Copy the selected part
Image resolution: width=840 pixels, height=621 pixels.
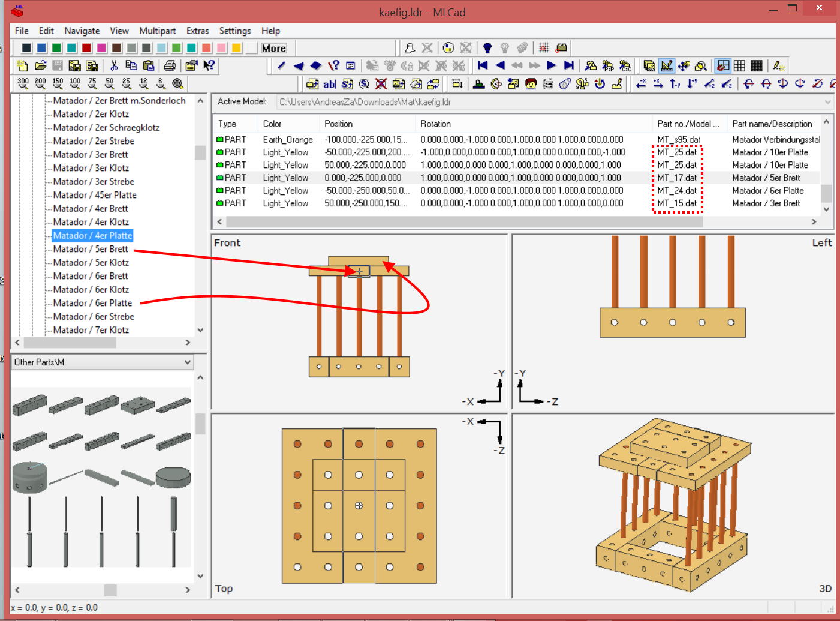(x=131, y=65)
